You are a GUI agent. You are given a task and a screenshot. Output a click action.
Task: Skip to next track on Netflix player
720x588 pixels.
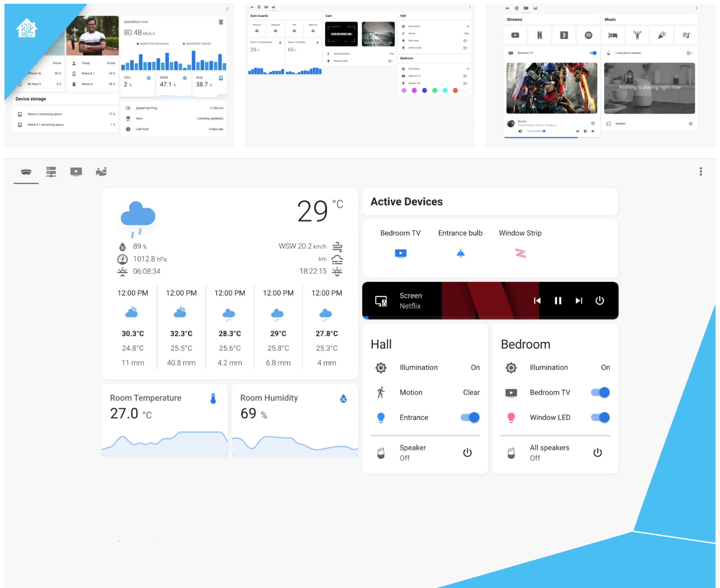pyautogui.click(x=579, y=300)
